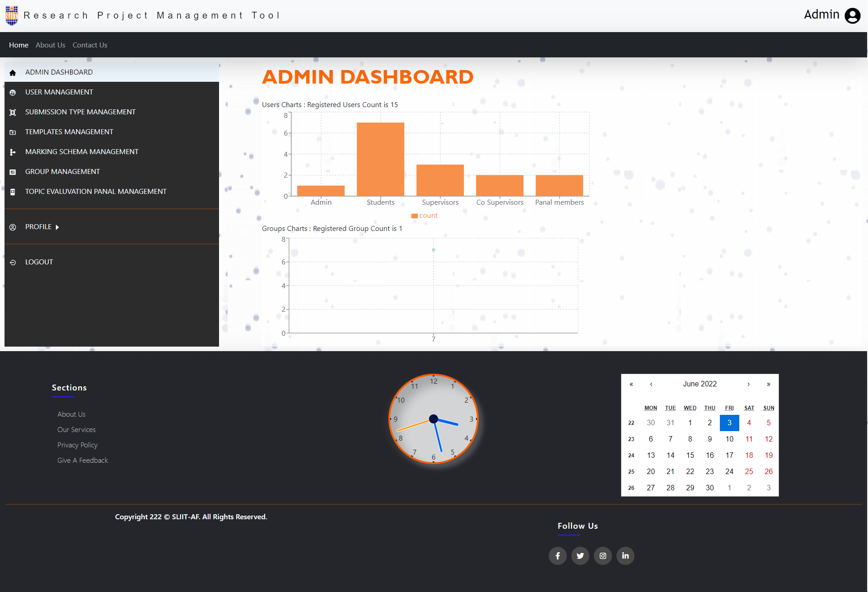Select Admin Dashboard in the sidebar

point(112,72)
